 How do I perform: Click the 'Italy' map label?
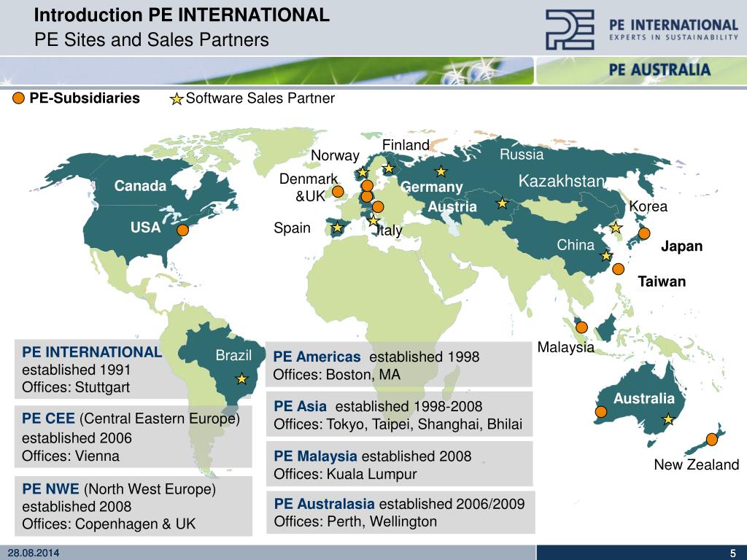pos(390,230)
